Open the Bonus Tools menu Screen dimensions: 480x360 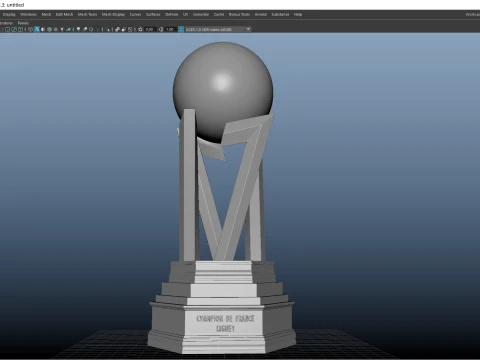pyautogui.click(x=239, y=14)
